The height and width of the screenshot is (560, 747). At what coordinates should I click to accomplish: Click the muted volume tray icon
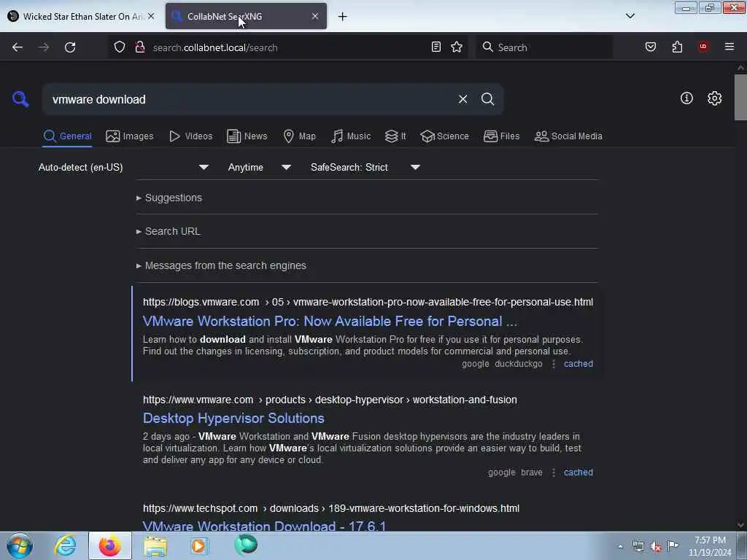point(656,546)
